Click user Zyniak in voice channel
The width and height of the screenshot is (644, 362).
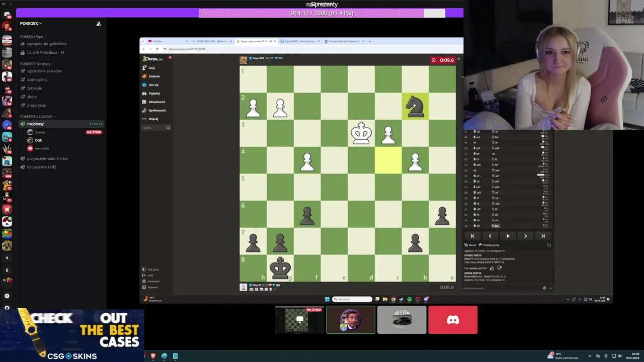[40, 132]
